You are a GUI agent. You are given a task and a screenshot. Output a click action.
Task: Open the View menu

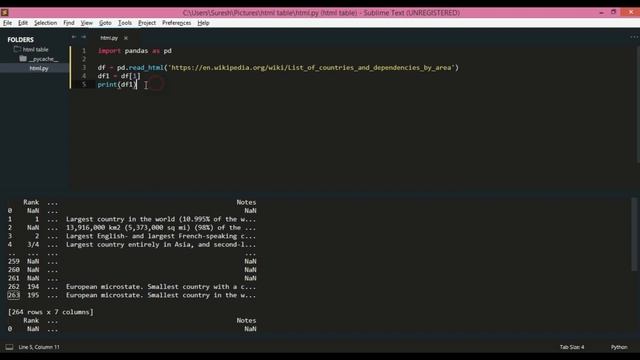point(87,23)
